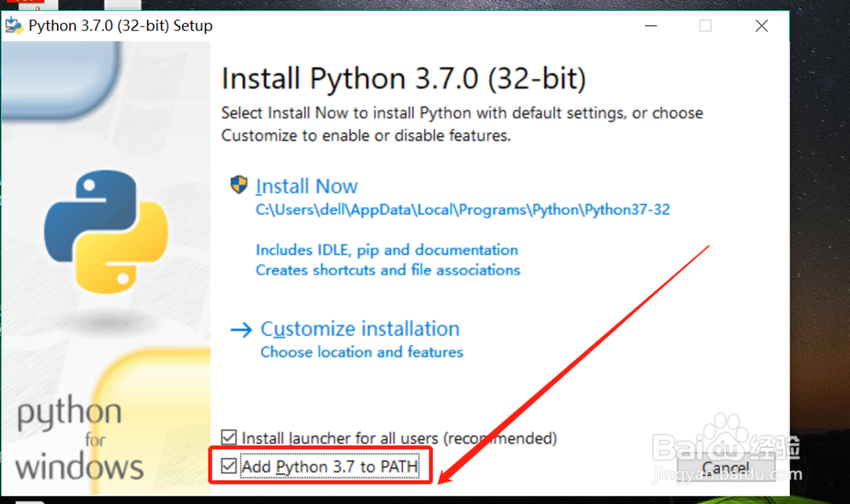
Task: Click the shield icon beside Install Now
Action: 240,185
